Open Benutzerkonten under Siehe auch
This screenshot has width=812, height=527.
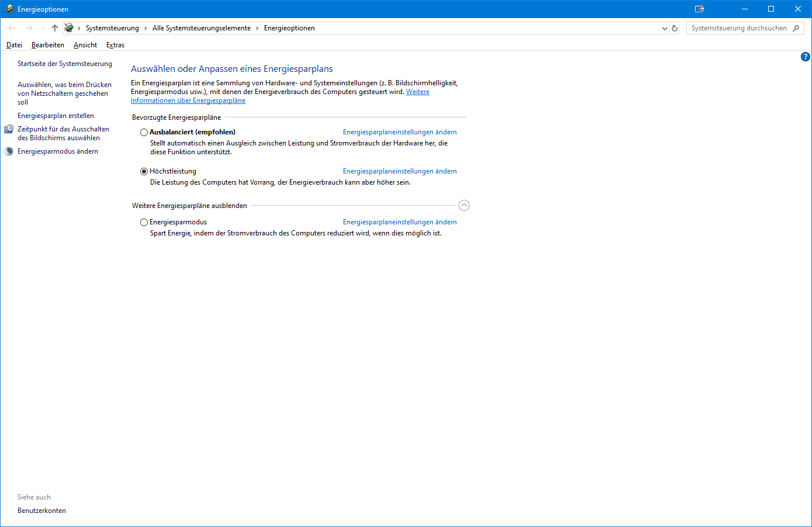(x=41, y=510)
